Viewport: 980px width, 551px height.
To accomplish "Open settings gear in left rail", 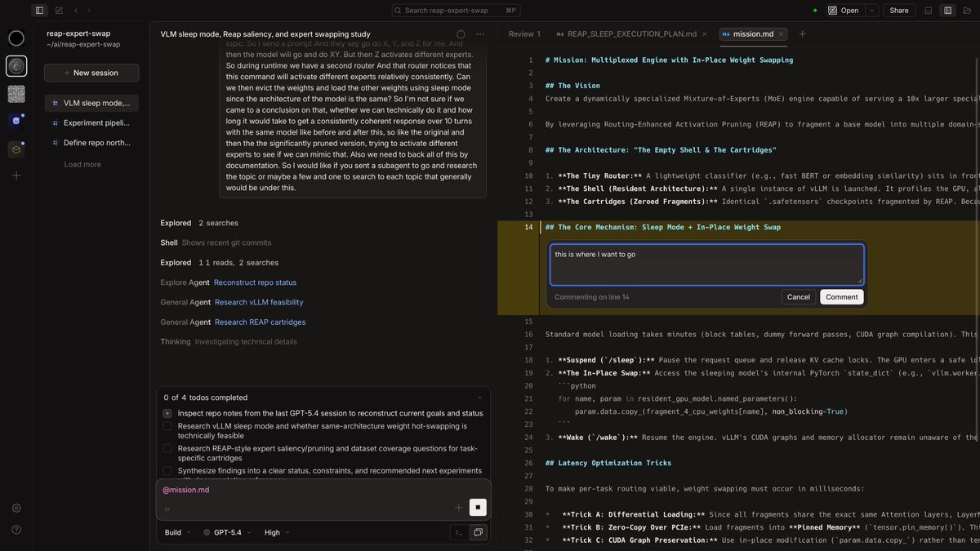I will click(16, 508).
